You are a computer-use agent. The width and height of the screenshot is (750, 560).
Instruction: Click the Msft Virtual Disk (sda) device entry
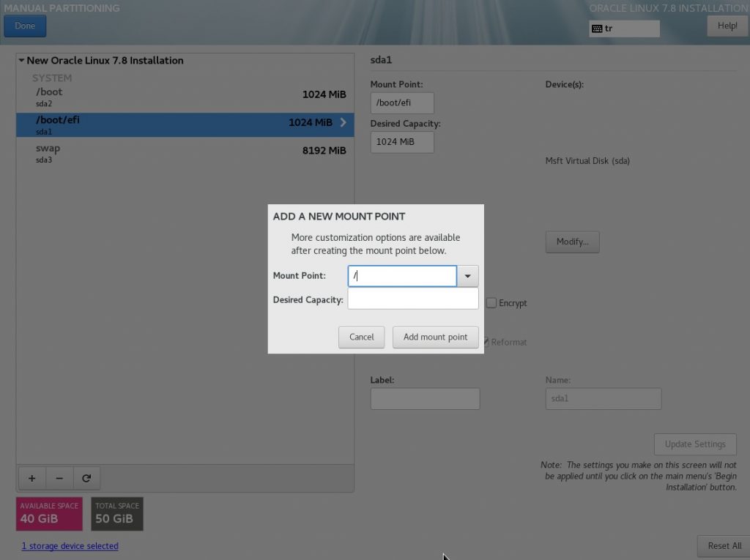tap(587, 161)
